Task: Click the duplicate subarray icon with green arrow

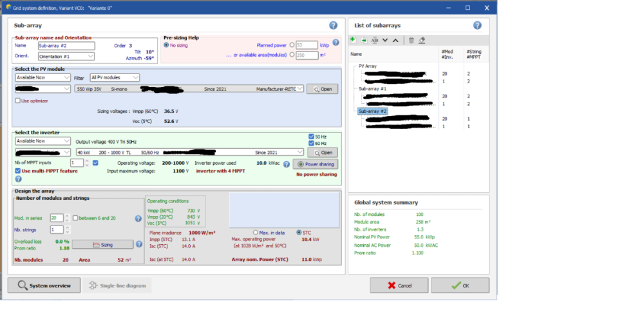Action: [363, 40]
